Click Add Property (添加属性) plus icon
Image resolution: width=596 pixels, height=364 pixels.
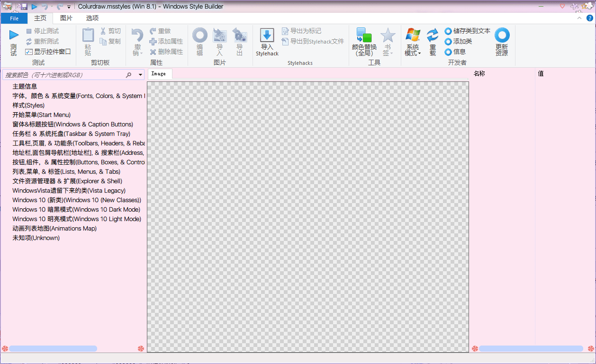pos(153,41)
